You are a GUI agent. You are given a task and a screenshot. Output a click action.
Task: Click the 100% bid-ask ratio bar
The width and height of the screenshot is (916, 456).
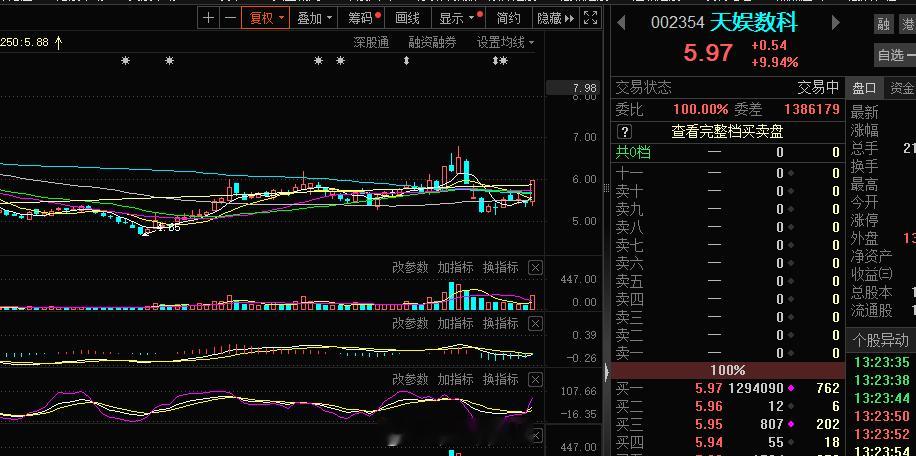(x=727, y=370)
